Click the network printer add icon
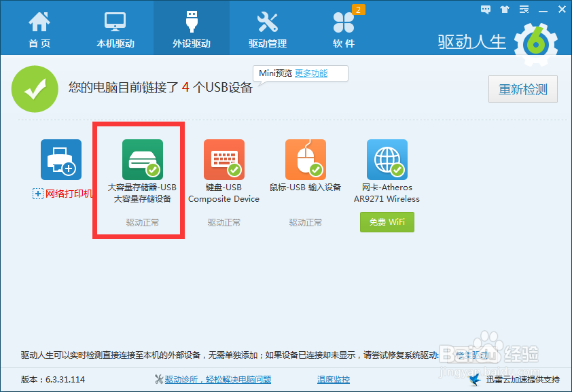 (x=61, y=160)
